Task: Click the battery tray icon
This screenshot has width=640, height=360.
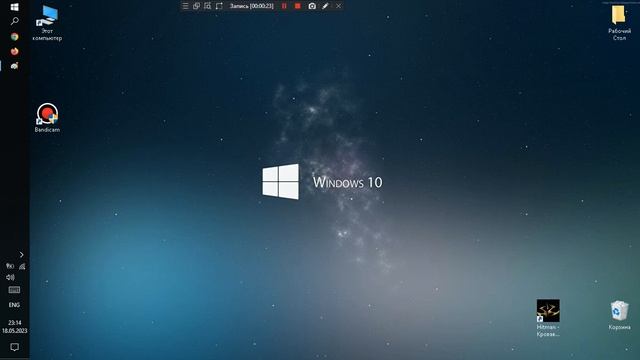Action: pos(10,266)
